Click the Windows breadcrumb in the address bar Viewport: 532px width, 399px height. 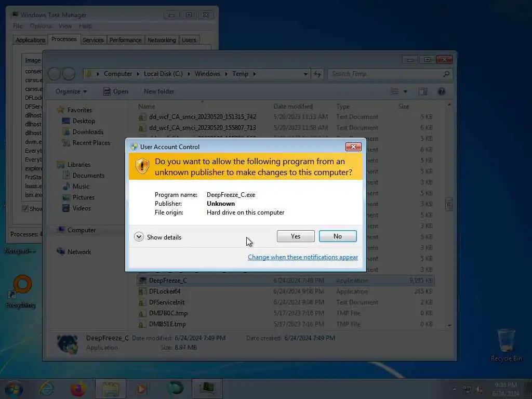207,74
